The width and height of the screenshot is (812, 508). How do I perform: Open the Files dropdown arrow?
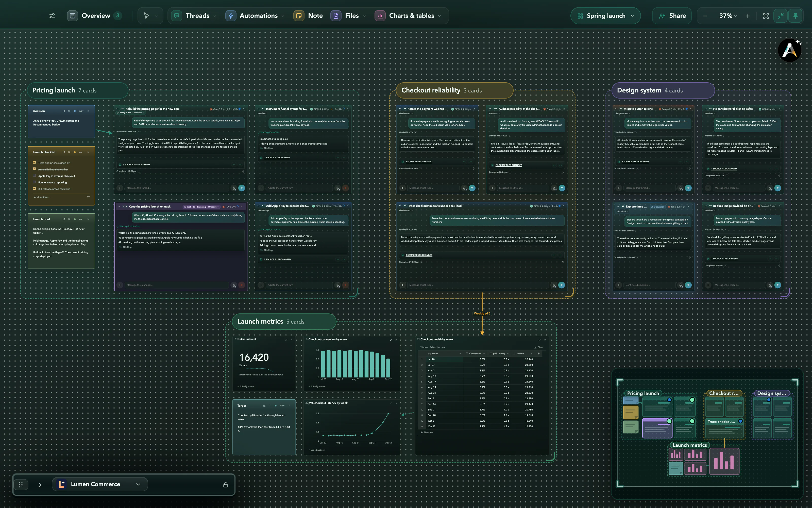[x=364, y=16]
